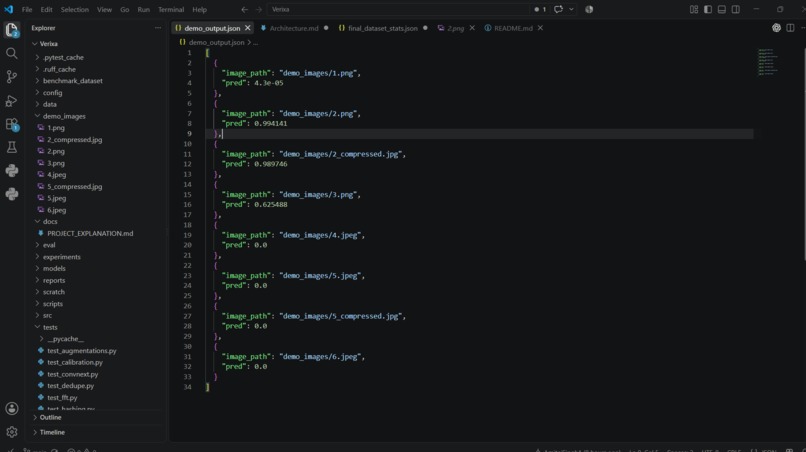
Task: Open the File menu
Action: point(27,9)
